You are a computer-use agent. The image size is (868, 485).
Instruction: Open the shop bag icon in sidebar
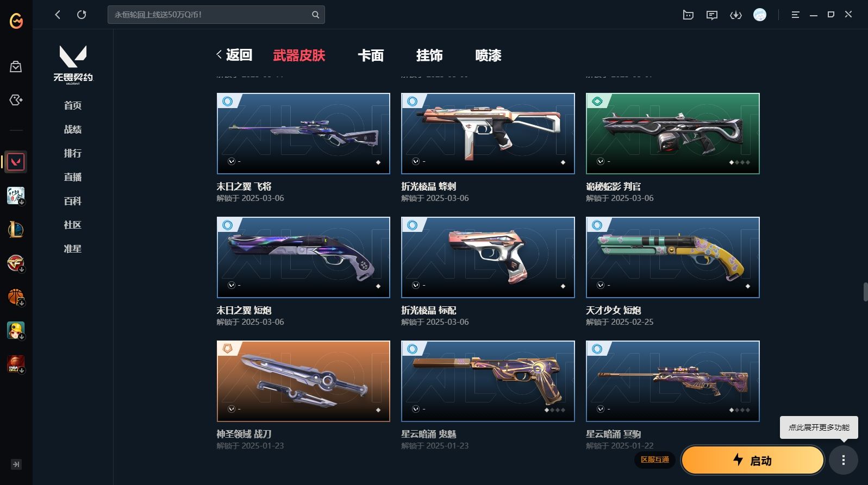click(16, 67)
